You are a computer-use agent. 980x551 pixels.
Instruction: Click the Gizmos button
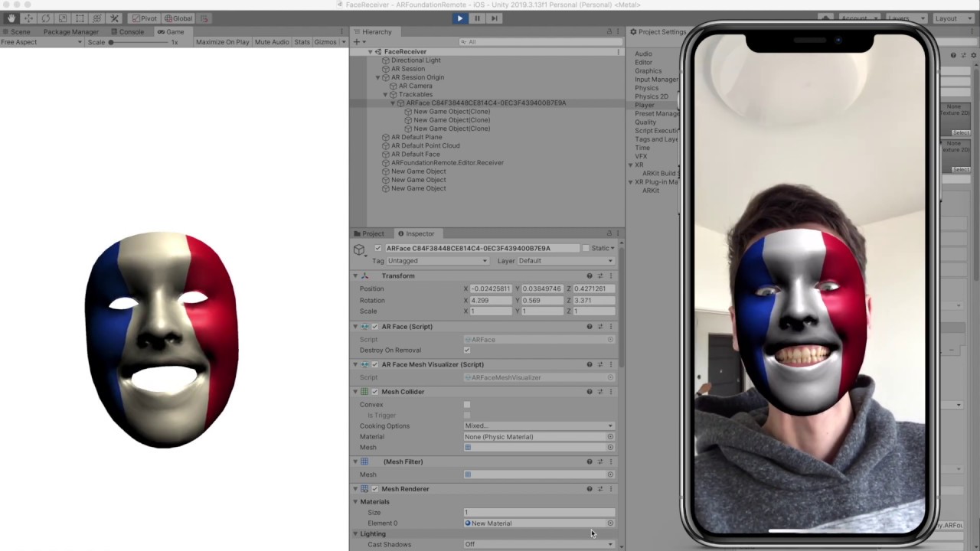325,42
